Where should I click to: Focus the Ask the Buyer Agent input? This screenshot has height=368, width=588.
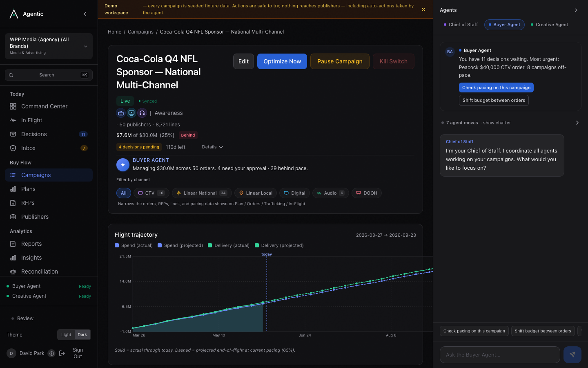pos(500,355)
